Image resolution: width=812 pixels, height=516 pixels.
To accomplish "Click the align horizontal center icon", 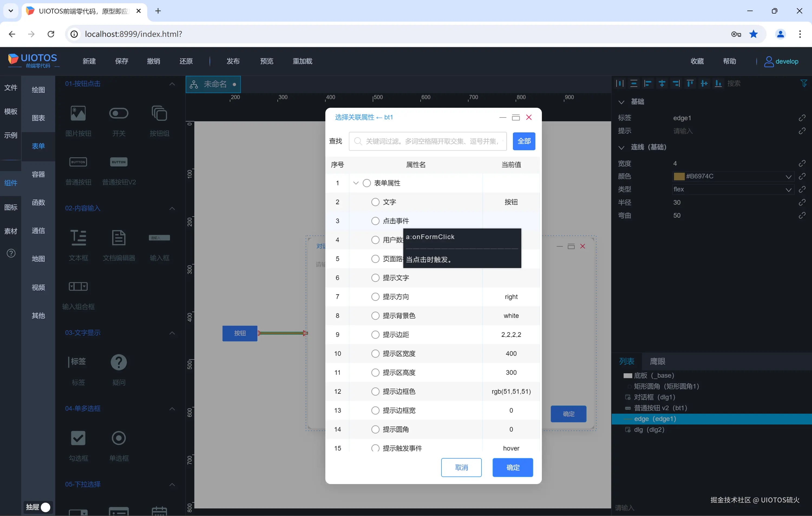I will 662,83.
